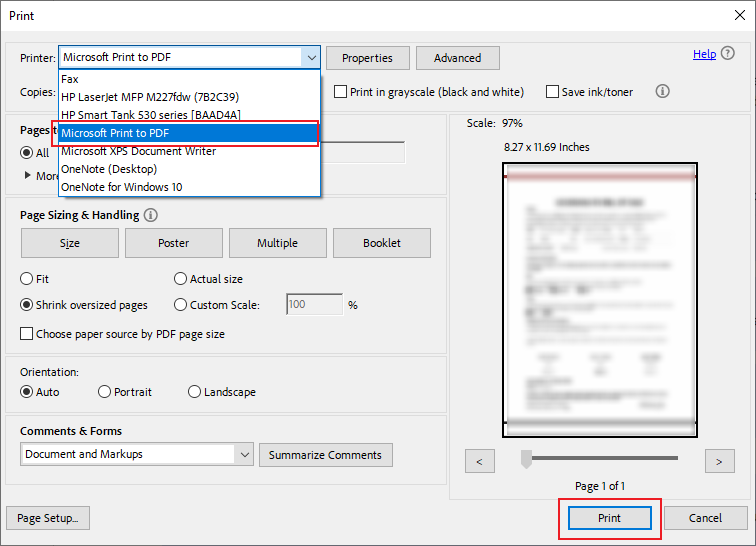Choose the Actual size radio option
The height and width of the screenshot is (546, 756).
[180, 279]
